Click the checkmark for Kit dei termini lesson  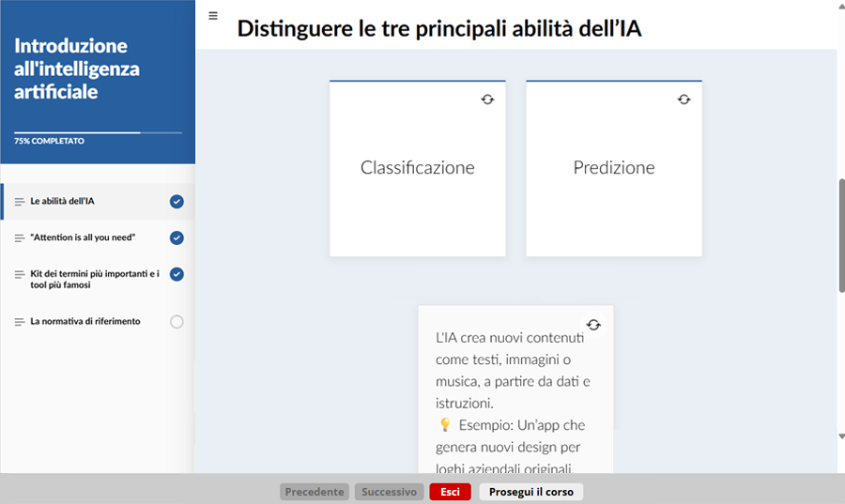[x=177, y=274]
